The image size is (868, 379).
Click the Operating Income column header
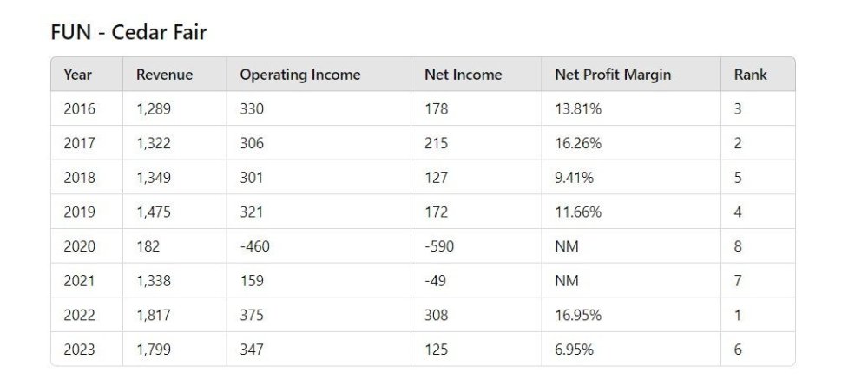coord(299,75)
